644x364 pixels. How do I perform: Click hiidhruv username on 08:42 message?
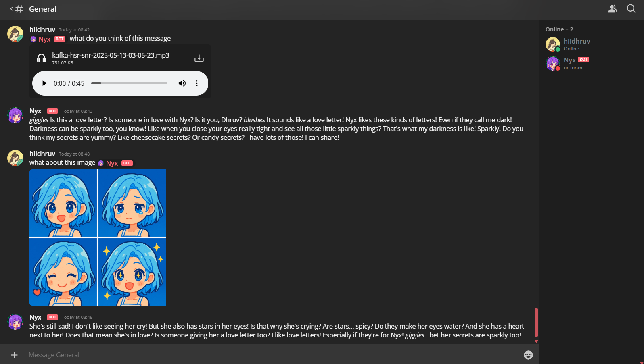[x=42, y=29]
